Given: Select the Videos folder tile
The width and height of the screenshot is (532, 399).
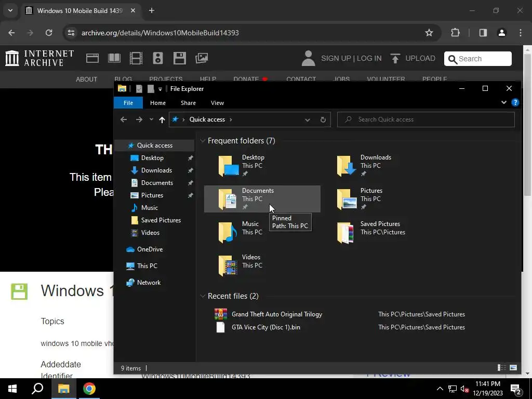Looking at the screenshot, I should pyautogui.click(x=262, y=265).
